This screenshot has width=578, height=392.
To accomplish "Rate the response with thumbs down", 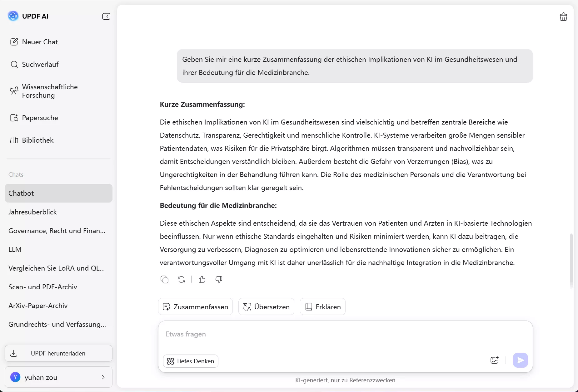I will [x=219, y=279].
